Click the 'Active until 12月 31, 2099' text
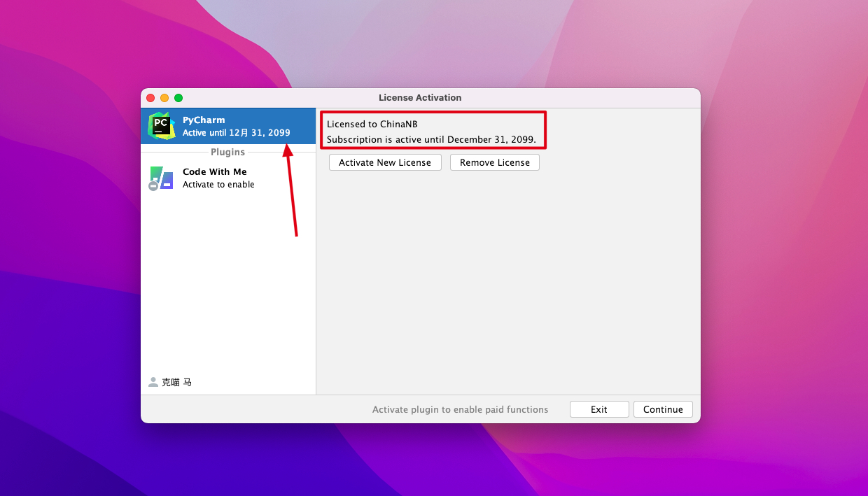The height and width of the screenshot is (496, 868). (x=237, y=132)
